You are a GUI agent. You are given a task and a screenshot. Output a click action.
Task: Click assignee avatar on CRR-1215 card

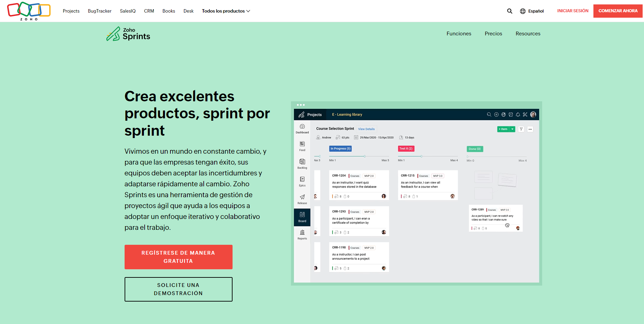[453, 196]
